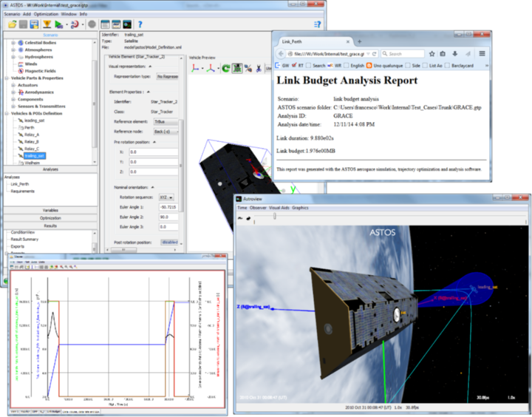
Task: Open the Representation type dropdown
Action: click(167, 77)
